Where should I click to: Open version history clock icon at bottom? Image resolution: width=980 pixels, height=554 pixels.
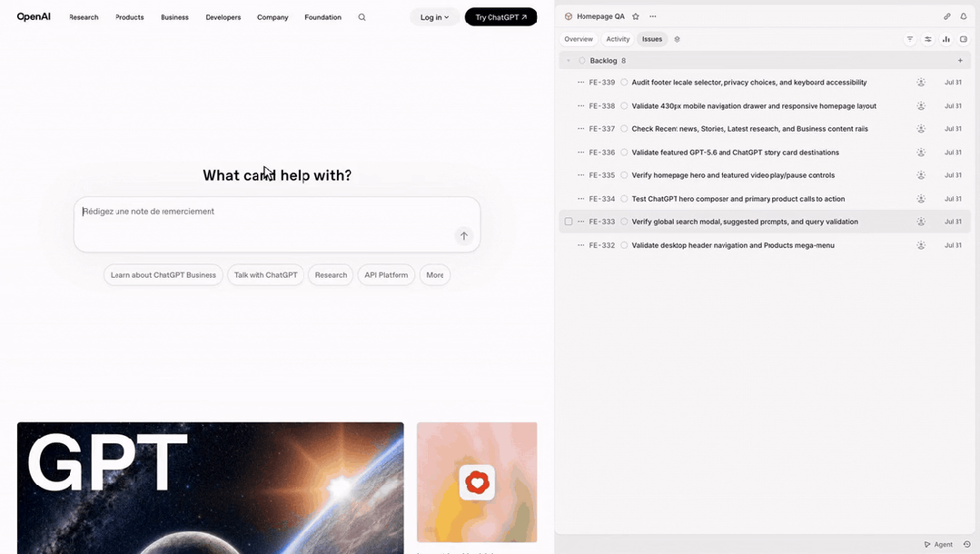967,544
